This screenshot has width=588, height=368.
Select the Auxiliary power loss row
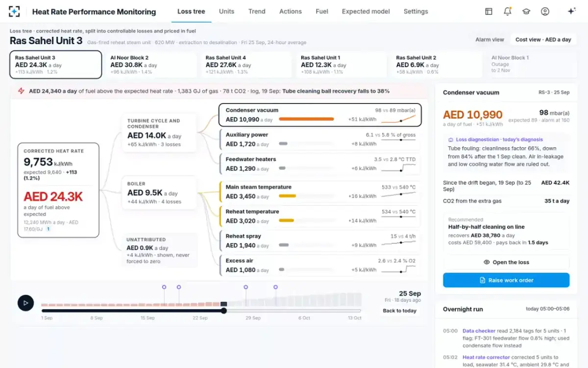[x=320, y=139]
